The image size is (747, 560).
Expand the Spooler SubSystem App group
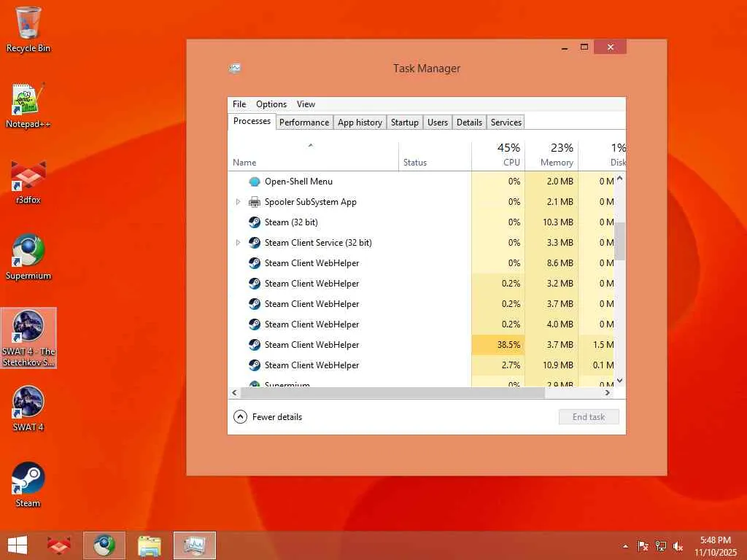pos(239,202)
